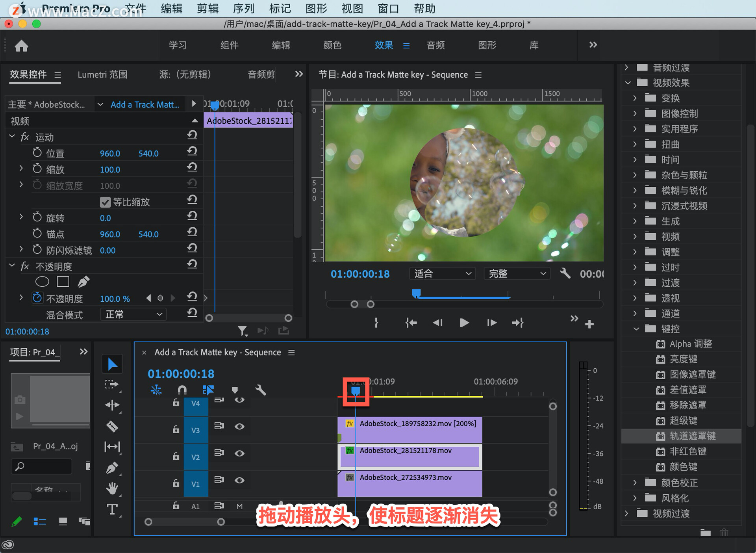Open program monitor settings wrench

pyautogui.click(x=565, y=273)
